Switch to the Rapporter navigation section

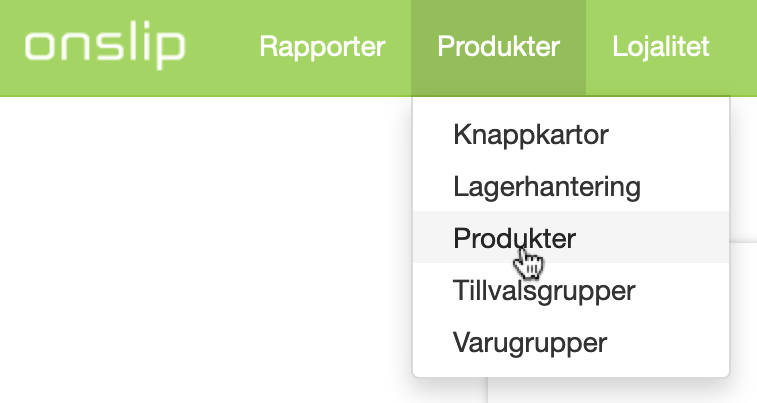[322, 47]
